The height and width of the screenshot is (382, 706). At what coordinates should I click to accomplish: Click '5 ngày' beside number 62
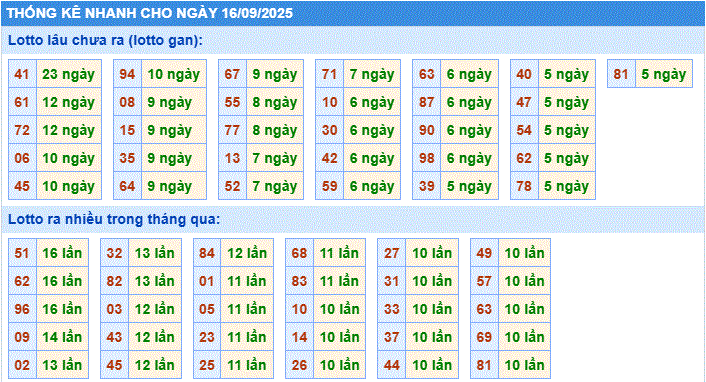[566, 158]
